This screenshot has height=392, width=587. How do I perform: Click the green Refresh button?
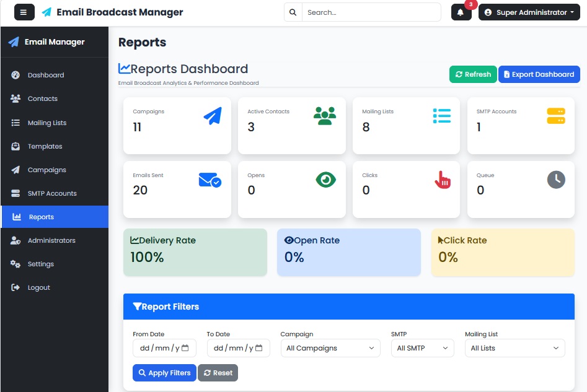(x=473, y=74)
